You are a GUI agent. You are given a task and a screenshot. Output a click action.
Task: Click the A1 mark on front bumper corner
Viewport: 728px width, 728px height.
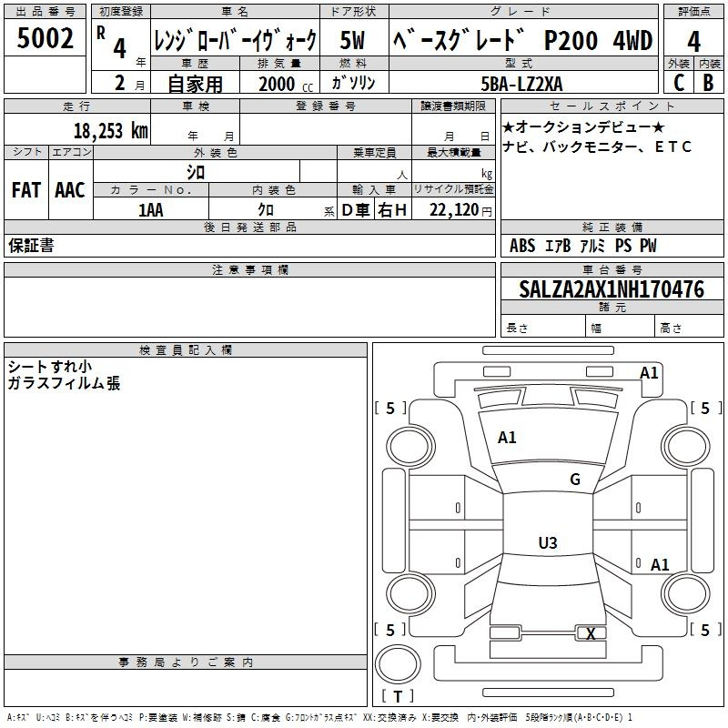coord(649,373)
